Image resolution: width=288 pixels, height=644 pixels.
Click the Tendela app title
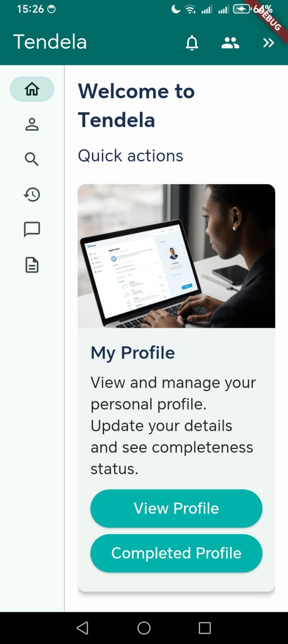pos(50,42)
